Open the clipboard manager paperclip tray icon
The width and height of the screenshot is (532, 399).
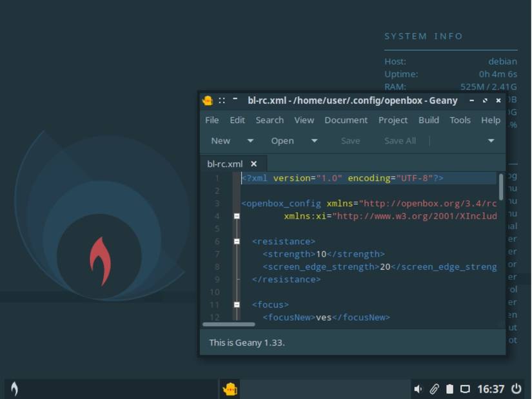tap(434, 389)
